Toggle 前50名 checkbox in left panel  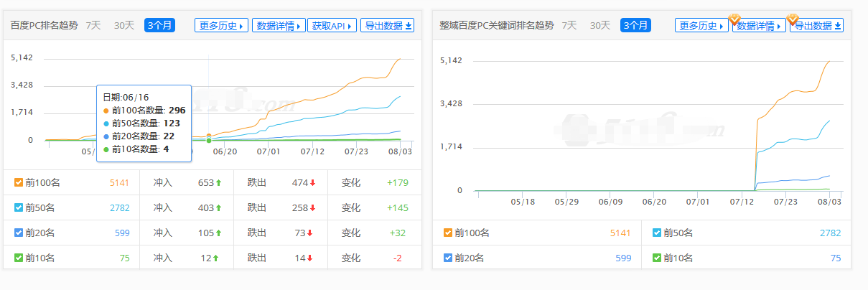(x=19, y=207)
